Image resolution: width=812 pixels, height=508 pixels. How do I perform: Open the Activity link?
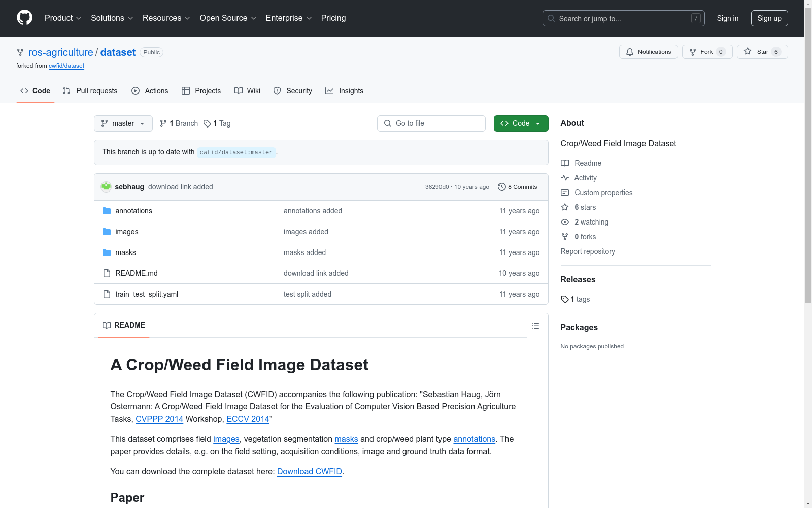579,178
